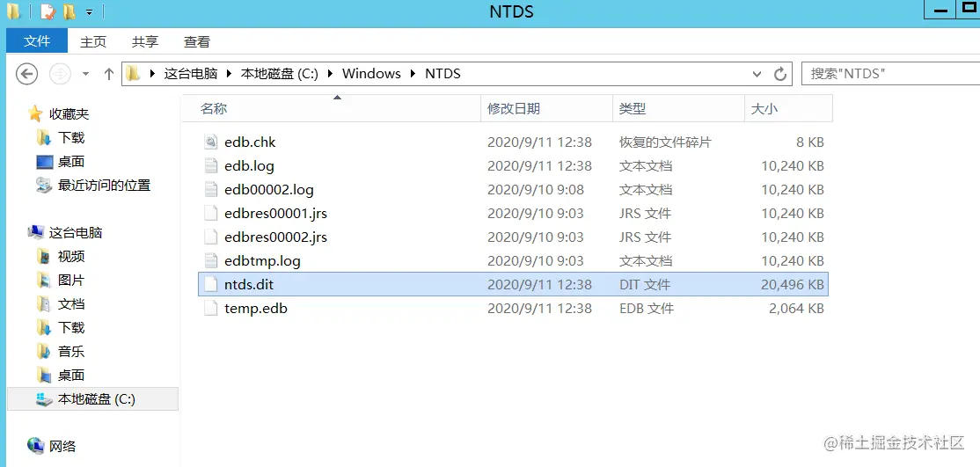Expand the arrow after 这台电脑 in path

pos(230,74)
